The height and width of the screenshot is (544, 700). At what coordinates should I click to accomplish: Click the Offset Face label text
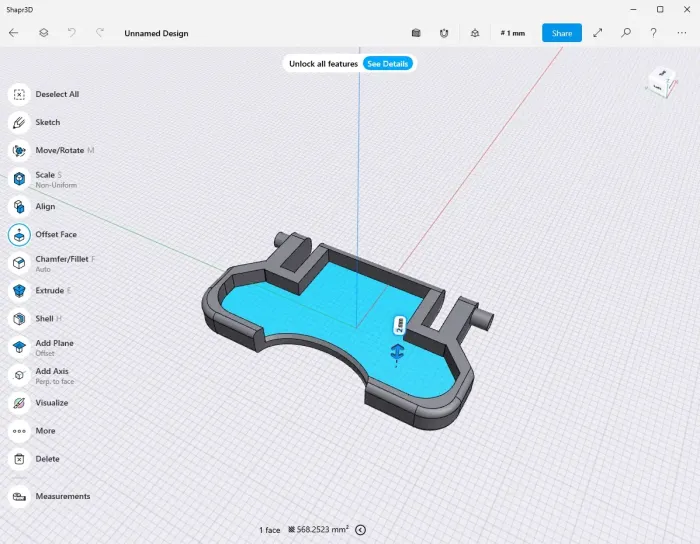pos(56,234)
